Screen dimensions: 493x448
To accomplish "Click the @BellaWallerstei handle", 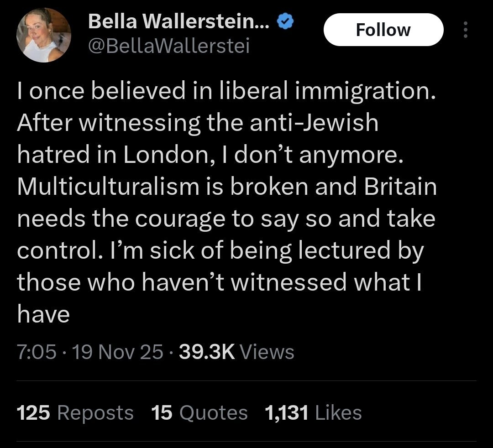I will tap(168, 46).
